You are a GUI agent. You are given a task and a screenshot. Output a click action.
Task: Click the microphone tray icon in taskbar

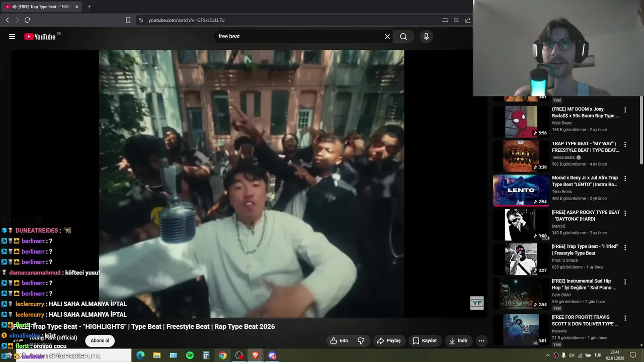(563, 355)
